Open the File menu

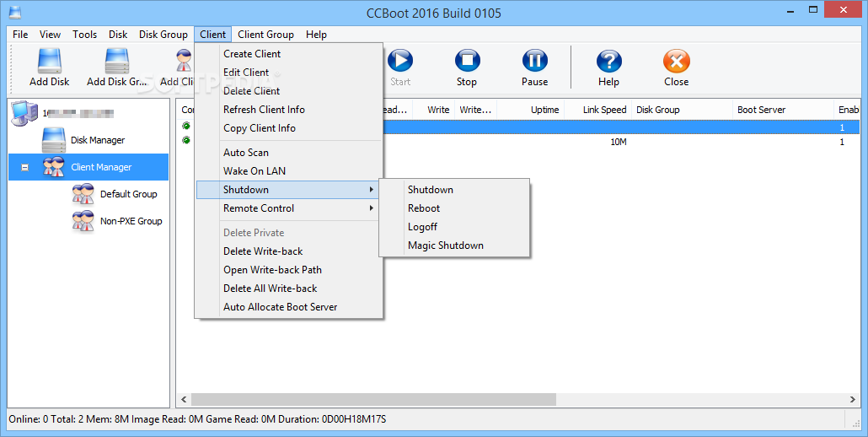tap(20, 35)
